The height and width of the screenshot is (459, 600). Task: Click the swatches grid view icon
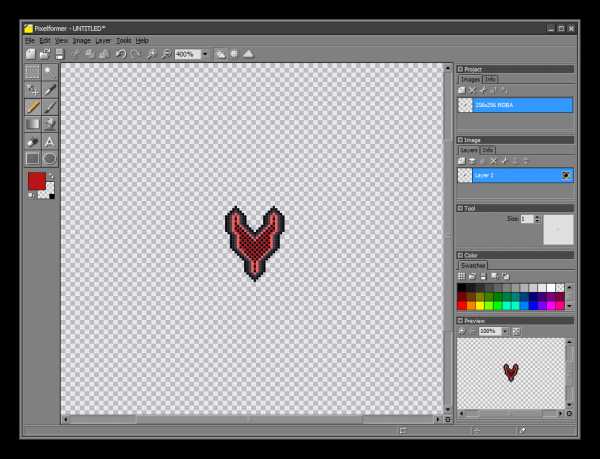coord(462,276)
